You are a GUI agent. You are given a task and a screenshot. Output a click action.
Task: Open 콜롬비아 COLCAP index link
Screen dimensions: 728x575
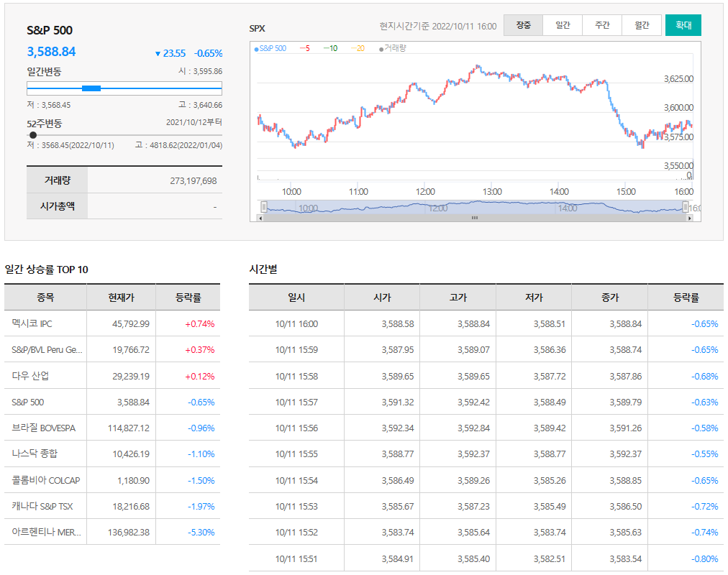pos(46,480)
